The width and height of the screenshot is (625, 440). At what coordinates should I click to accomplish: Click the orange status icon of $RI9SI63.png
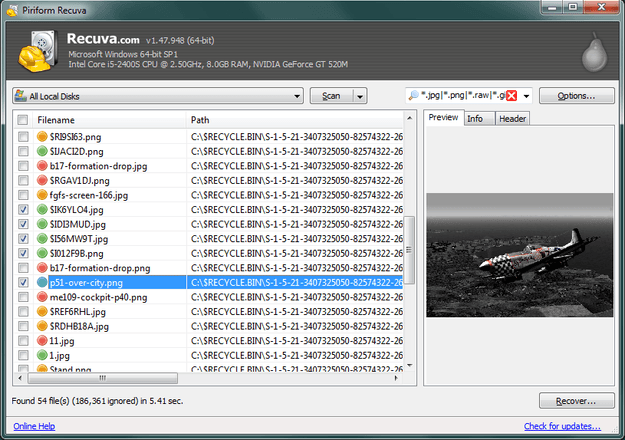tap(42, 137)
